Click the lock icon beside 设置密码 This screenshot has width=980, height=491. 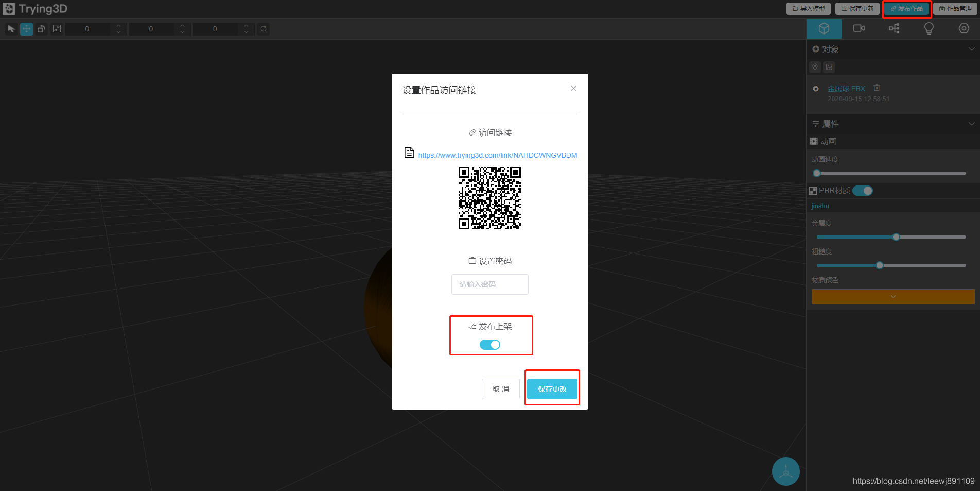point(472,261)
